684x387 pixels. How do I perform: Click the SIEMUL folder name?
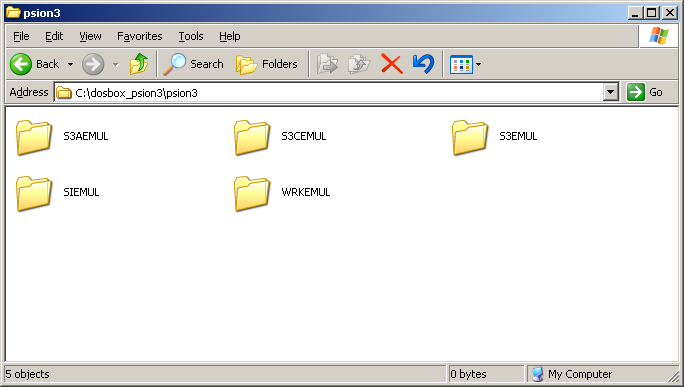(x=81, y=192)
